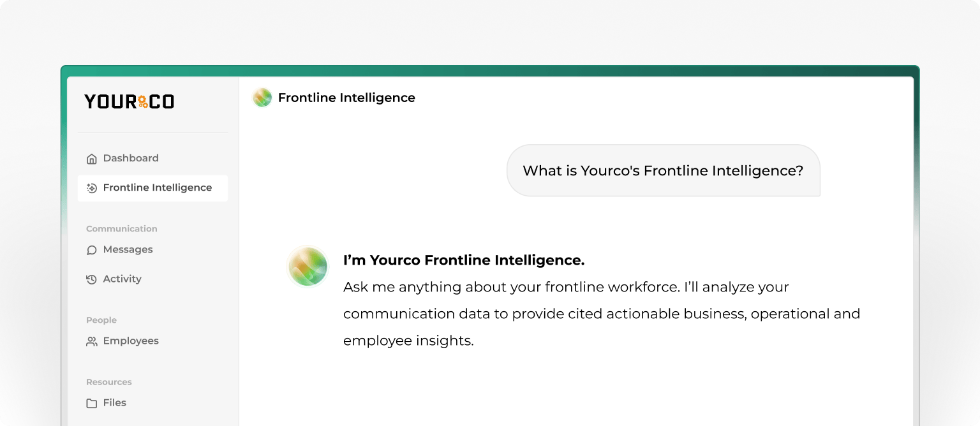Navigate to Messages
The width and height of the screenshot is (980, 426).
click(x=128, y=249)
